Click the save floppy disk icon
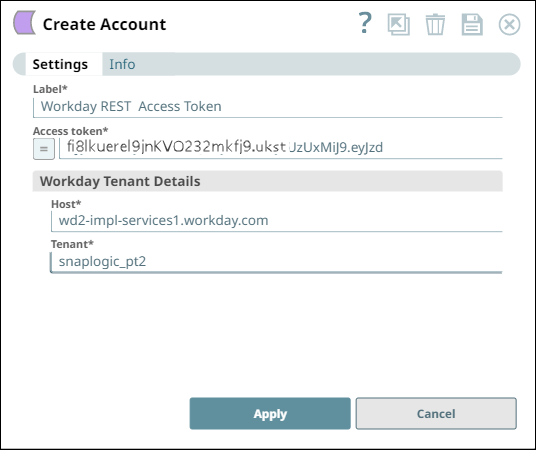This screenshot has width=536, height=450. tap(472, 24)
